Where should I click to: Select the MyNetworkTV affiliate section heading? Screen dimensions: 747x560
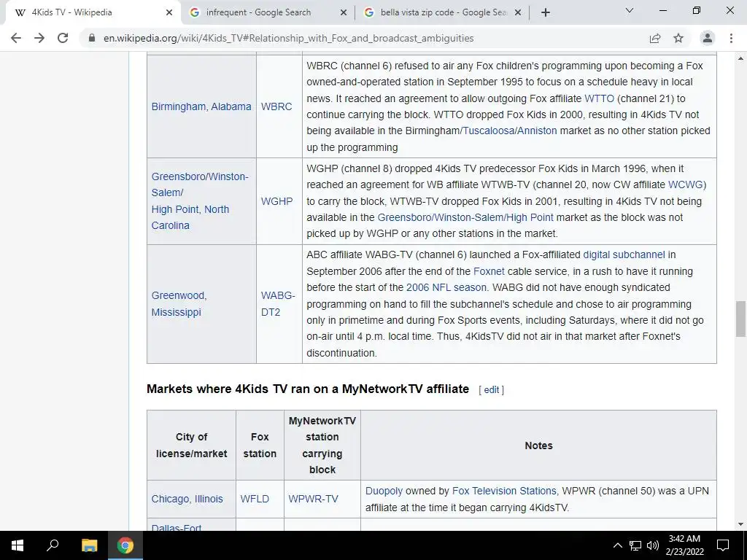point(308,389)
